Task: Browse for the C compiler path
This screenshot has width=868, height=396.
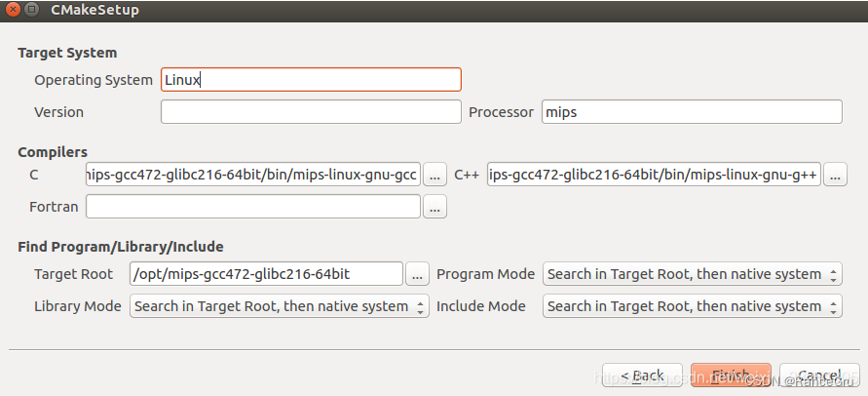Action: 434,176
